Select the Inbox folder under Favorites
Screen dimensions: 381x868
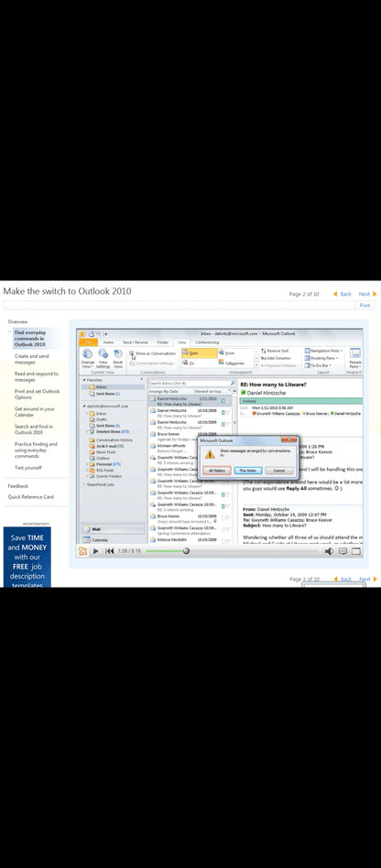tap(101, 387)
